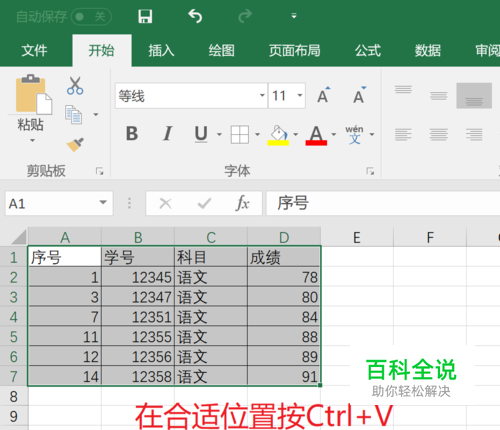Select cell B5 containing 12355
Viewport: 500px width, 430px height.
[x=138, y=337]
